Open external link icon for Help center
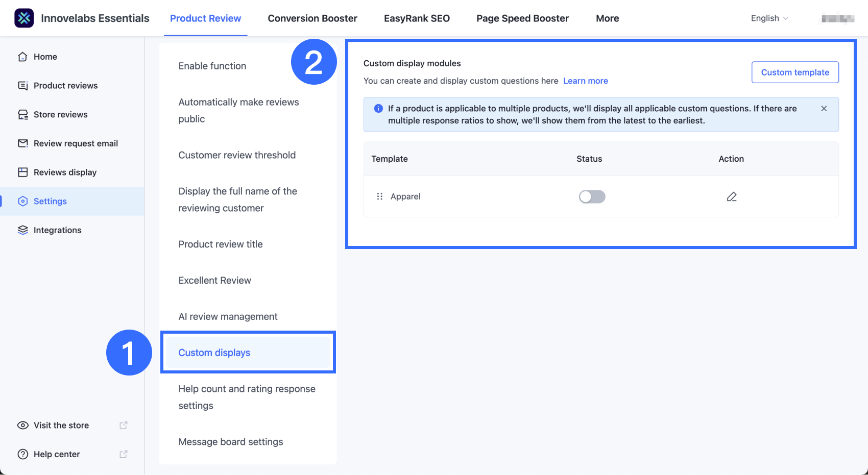868x475 pixels. (x=124, y=455)
